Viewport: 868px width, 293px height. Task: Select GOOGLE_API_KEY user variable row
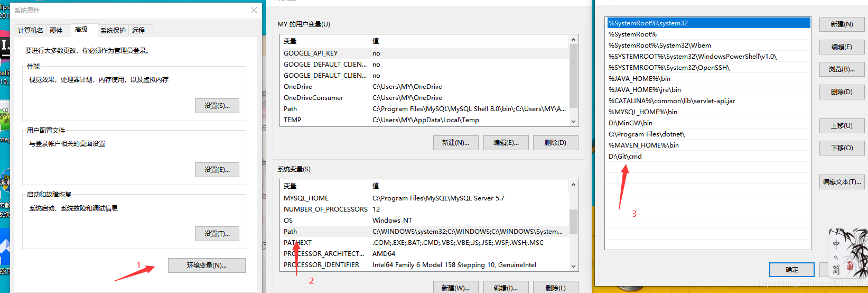[x=425, y=53]
